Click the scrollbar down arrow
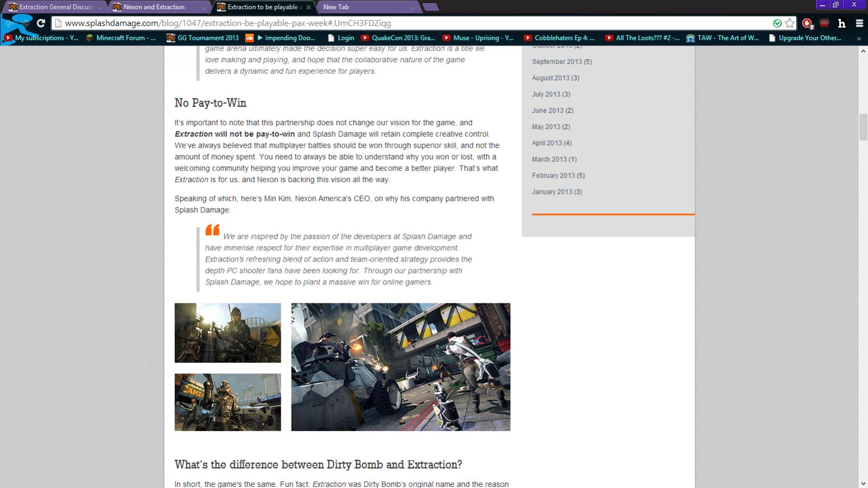The width and height of the screenshot is (868, 488). coord(863,483)
